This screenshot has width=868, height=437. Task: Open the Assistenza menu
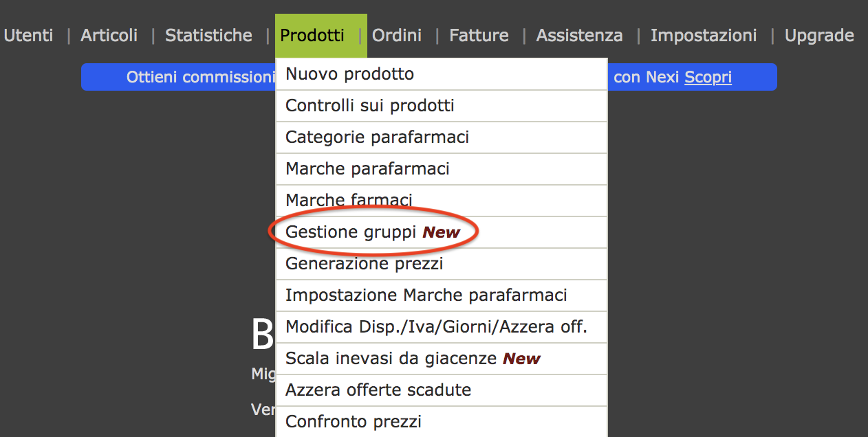579,35
